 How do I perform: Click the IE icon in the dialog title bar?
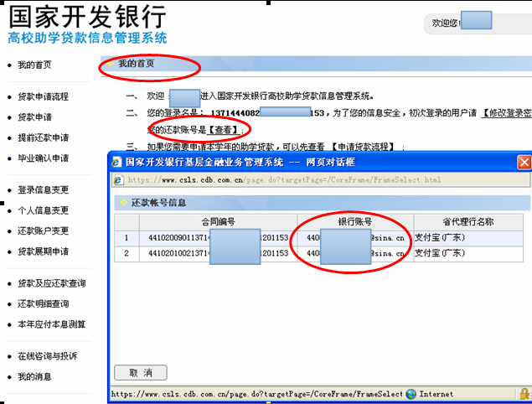pyautogui.click(x=116, y=163)
